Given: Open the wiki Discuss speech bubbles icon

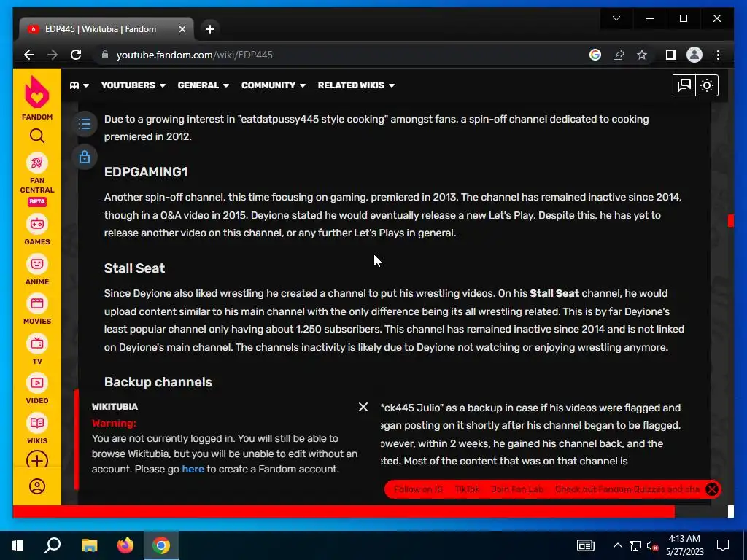Looking at the screenshot, I should pos(684,85).
